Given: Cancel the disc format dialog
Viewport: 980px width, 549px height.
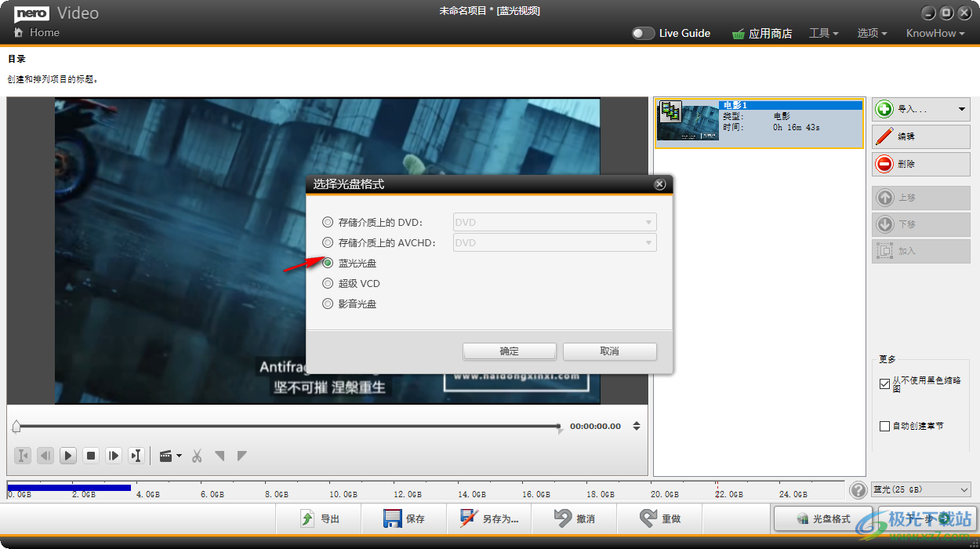Looking at the screenshot, I should point(610,351).
